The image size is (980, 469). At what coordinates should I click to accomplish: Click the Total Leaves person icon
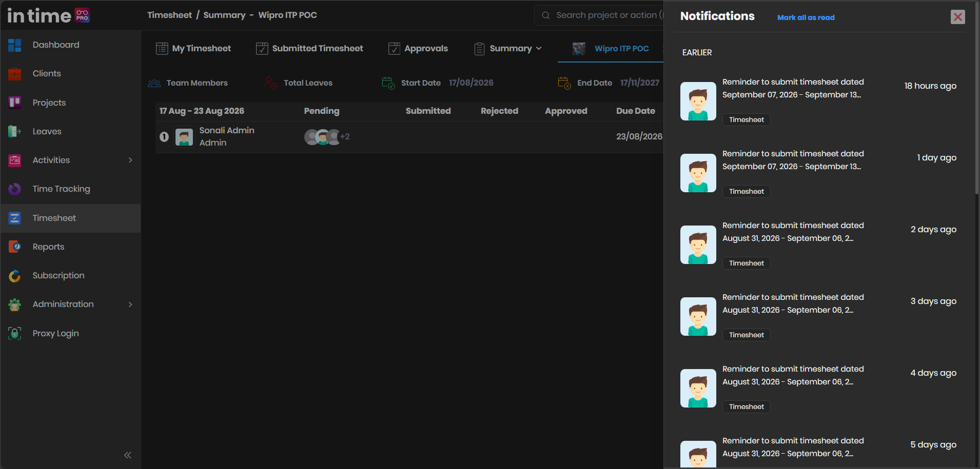[x=271, y=83]
